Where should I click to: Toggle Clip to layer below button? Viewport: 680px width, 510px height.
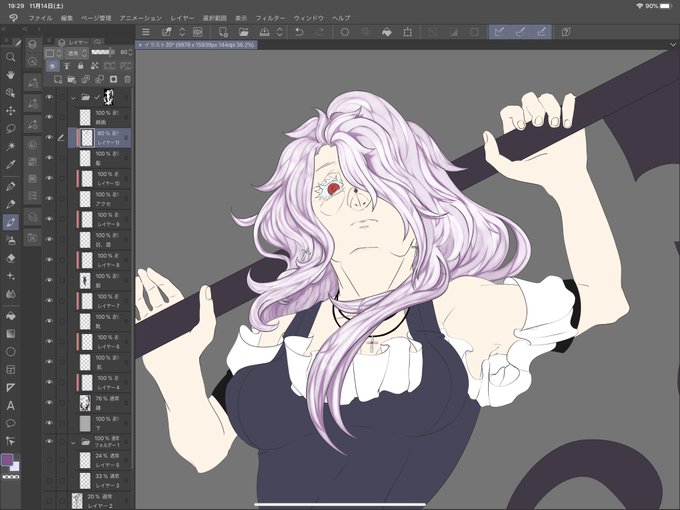point(52,66)
